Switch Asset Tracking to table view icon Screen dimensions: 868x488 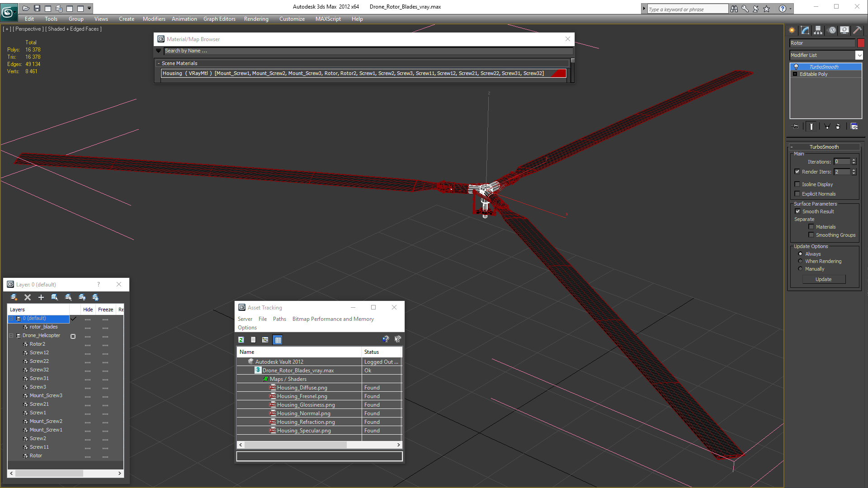(x=278, y=340)
